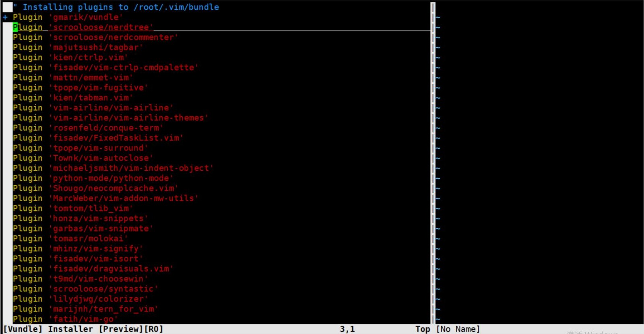The height and width of the screenshot is (334, 644).
Task: Click the 'Top' scroll position indicator
Action: point(423,329)
